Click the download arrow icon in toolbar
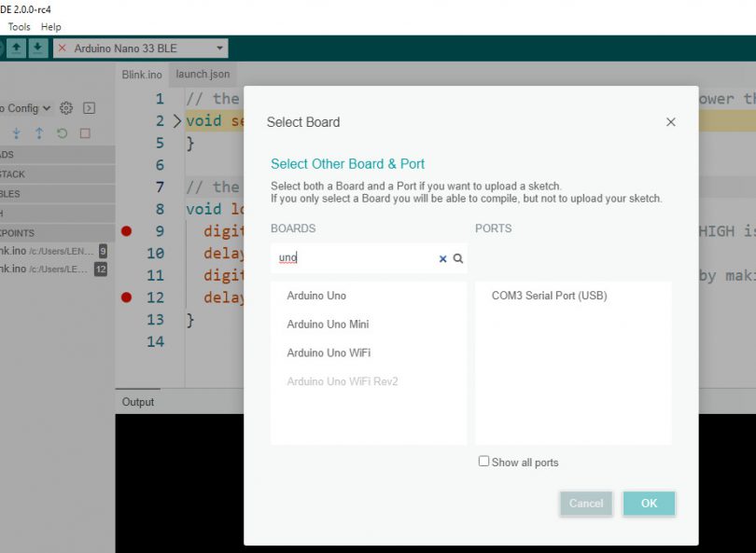This screenshot has height=553, width=756. [37, 48]
